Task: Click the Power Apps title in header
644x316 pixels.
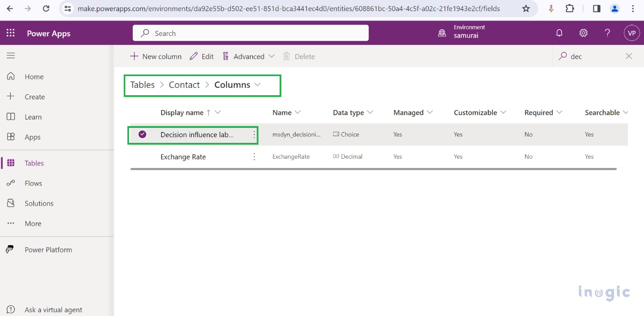Action: 49,33
